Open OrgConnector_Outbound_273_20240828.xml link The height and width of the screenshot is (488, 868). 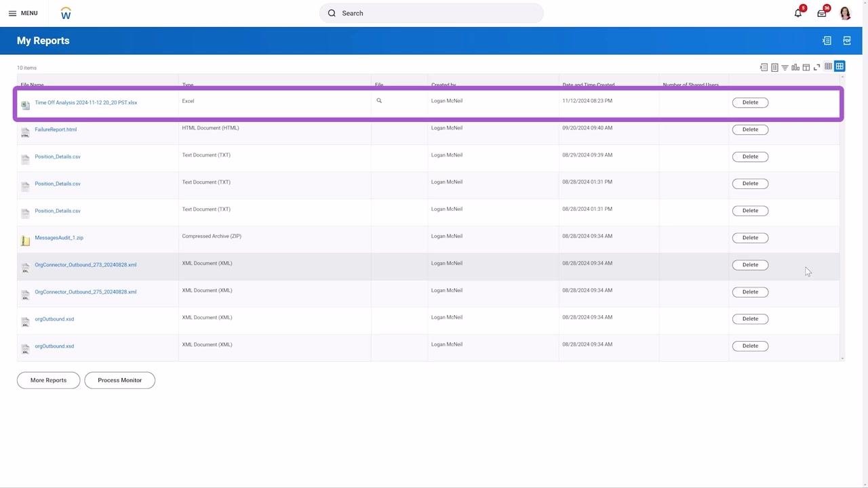click(x=85, y=265)
